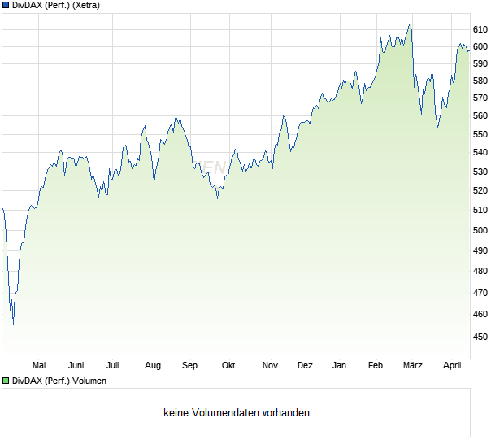Click the 520 price axis value
Screen dimensions: 504x444
click(x=480, y=190)
